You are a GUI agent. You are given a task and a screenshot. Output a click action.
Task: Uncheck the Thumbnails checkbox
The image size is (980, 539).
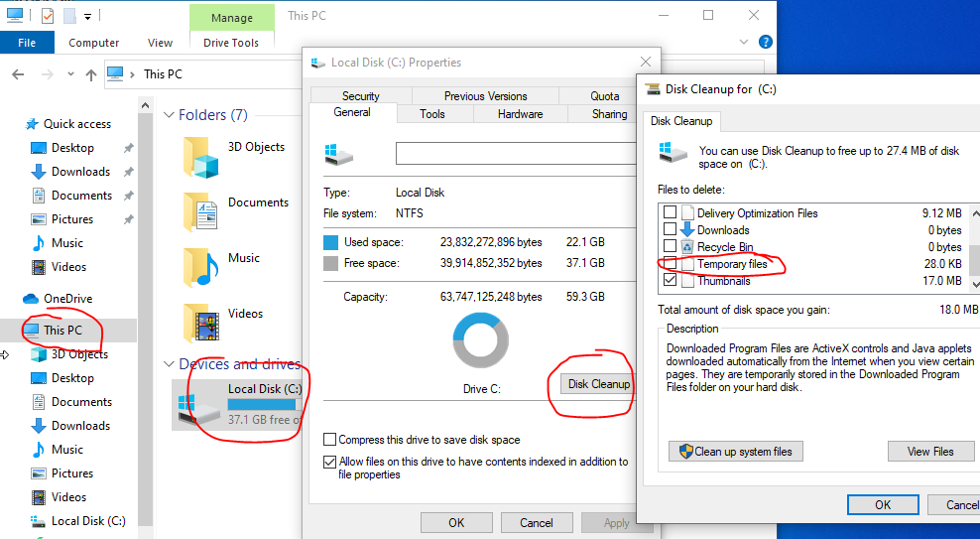(670, 280)
